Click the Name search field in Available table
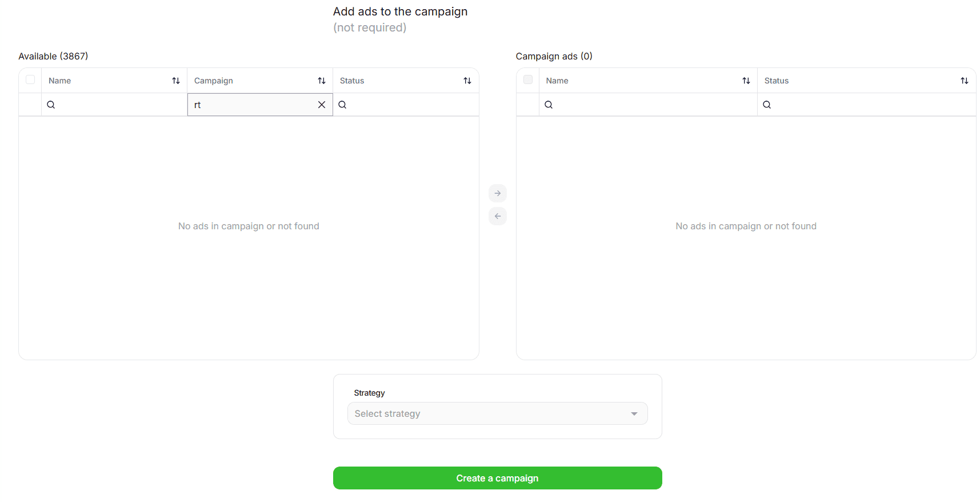Viewport: 980px width, 502px height. point(114,105)
